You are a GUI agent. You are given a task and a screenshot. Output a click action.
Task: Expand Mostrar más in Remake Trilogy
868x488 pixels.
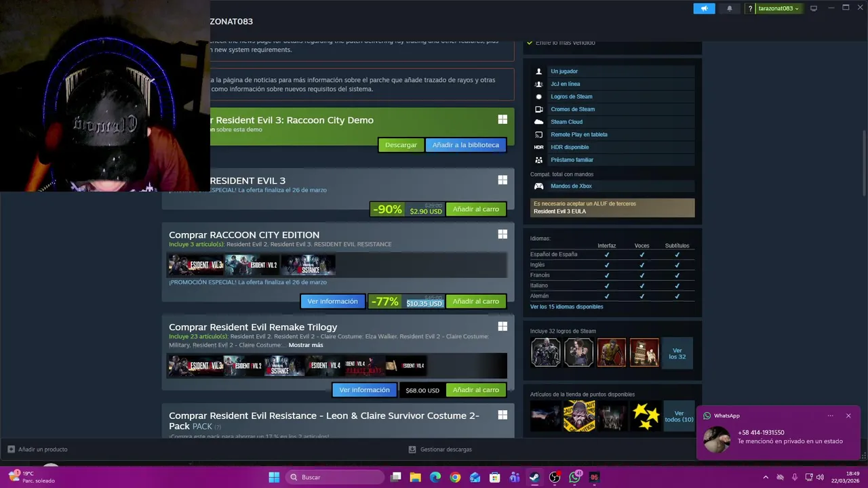[x=306, y=345]
